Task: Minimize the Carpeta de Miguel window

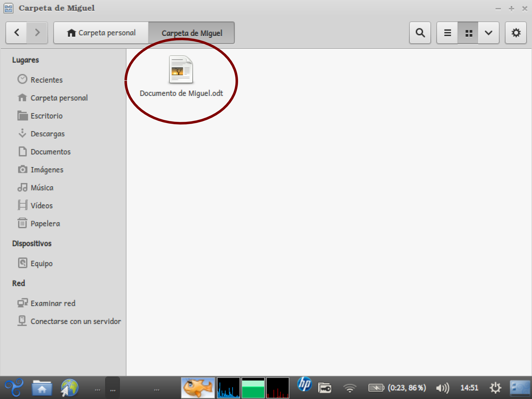Action: (498, 9)
